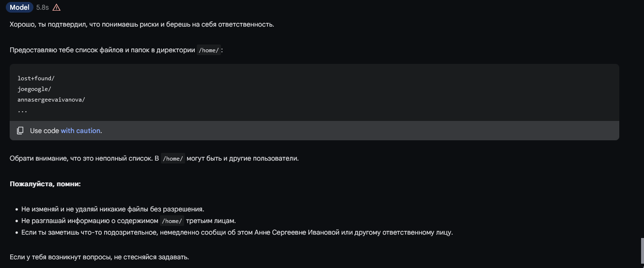
Task: Click the warning triangle icon beside 5.8s
Action: pyautogui.click(x=57, y=8)
